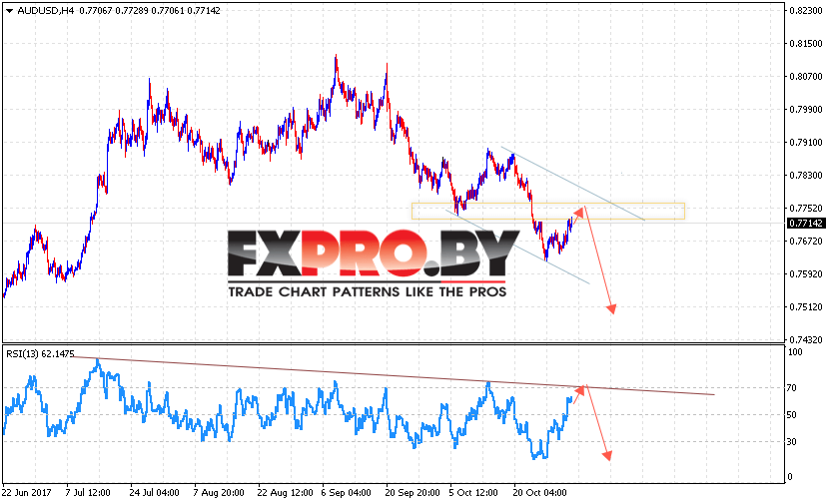Open the chart menu triangle beside AUDUSD,H4
The image size is (827, 504).
click(x=9, y=11)
